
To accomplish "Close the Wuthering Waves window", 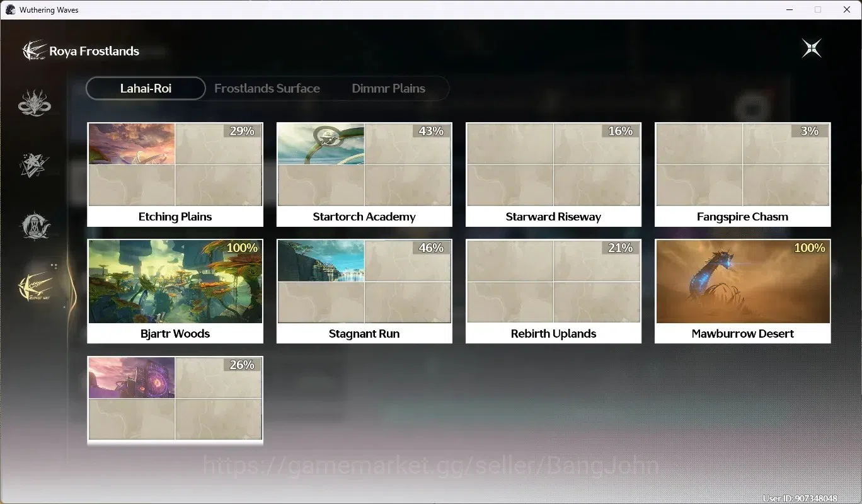I will 847,9.
